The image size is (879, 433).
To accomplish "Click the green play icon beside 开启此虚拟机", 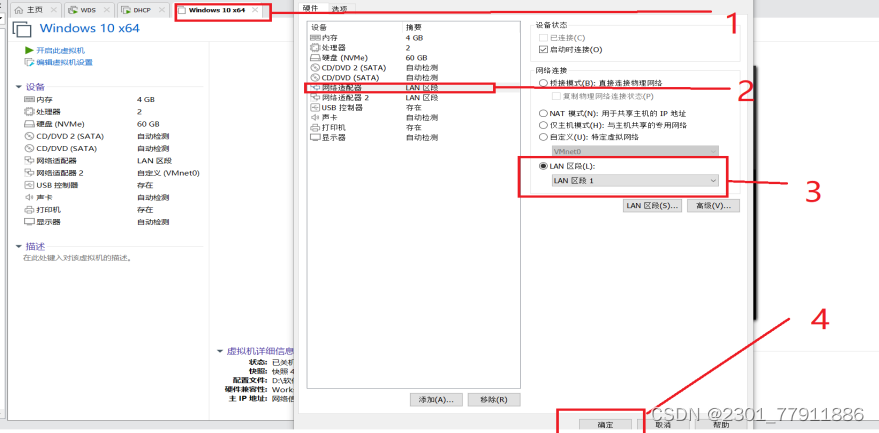I will click(29, 50).
